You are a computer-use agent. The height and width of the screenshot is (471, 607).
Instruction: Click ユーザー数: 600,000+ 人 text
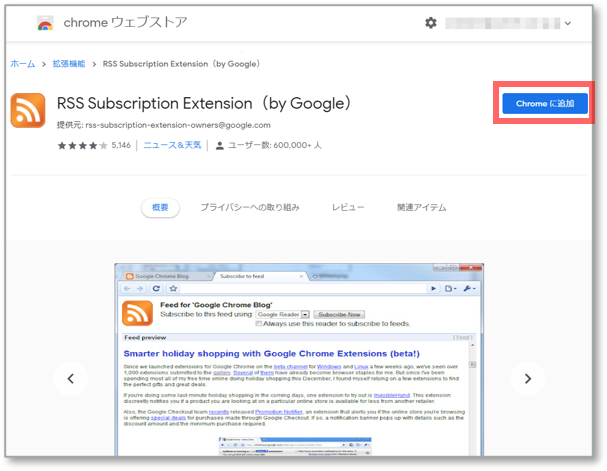point(275,145)
